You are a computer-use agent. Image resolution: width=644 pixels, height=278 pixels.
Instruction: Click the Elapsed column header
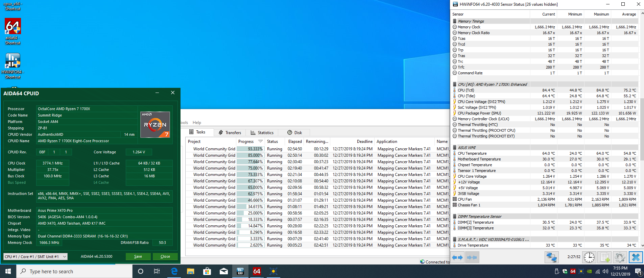tap(294, 142)
